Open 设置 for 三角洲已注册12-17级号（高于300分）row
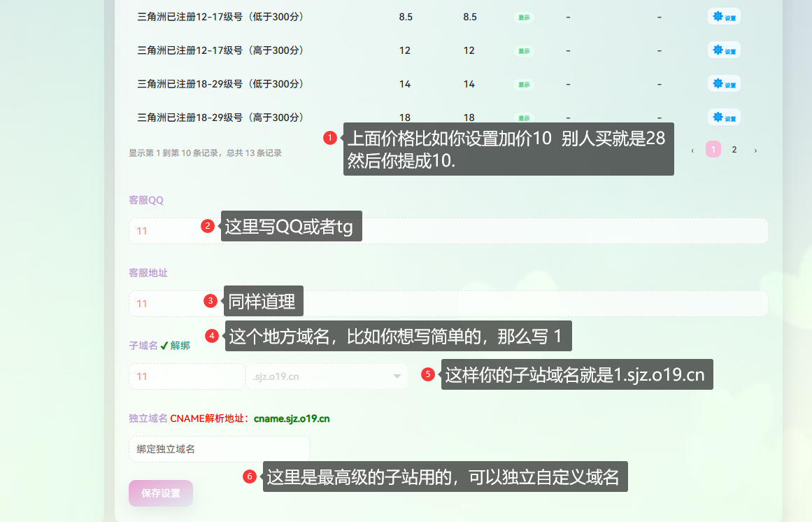The image size is (812, 522). click(723, 50)
